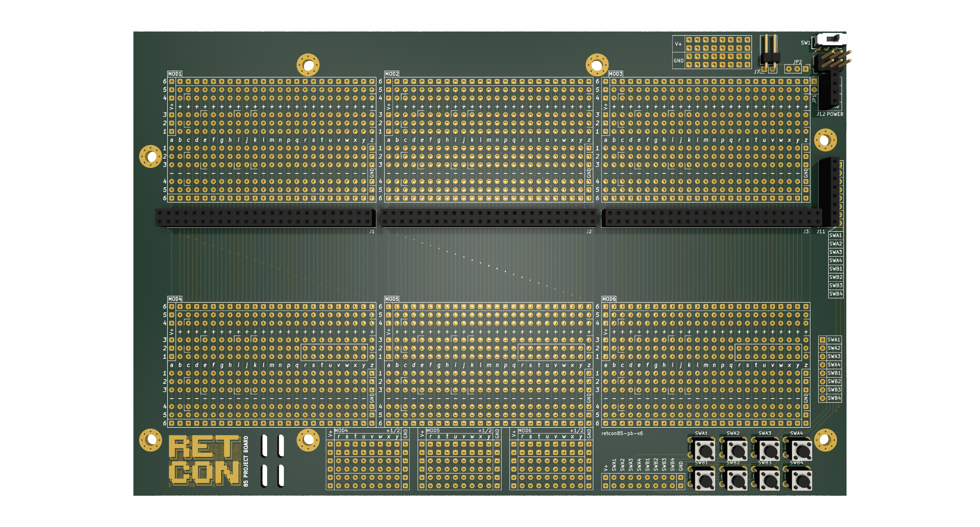The height and width of the screenshot is (527, 980).
Task: Click the mounting hole between MOD2 and MOD3 labels
Action: 597,65
